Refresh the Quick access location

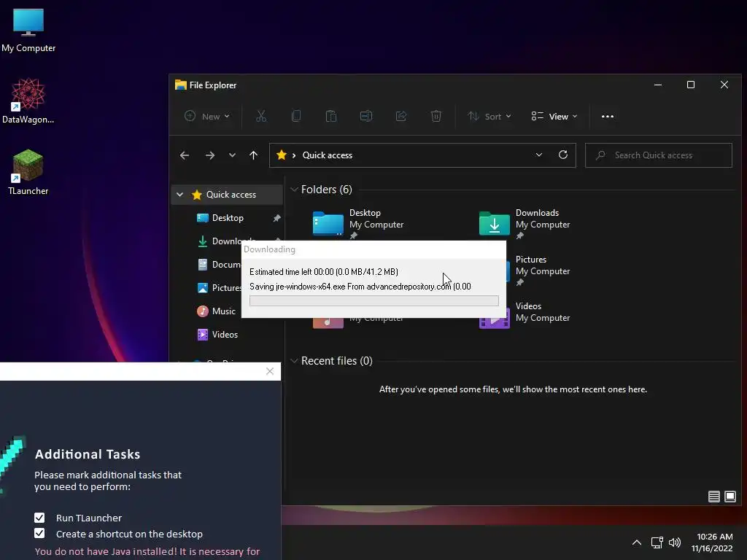click(562, 155)
